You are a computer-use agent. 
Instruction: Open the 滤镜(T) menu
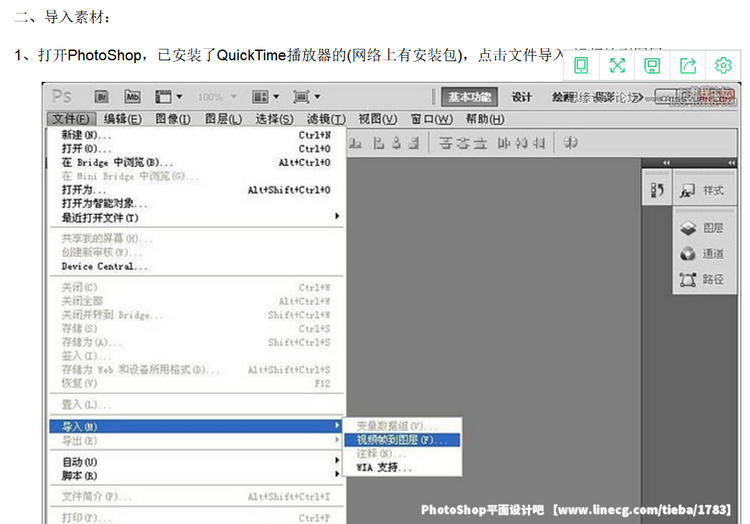(326, 119)
